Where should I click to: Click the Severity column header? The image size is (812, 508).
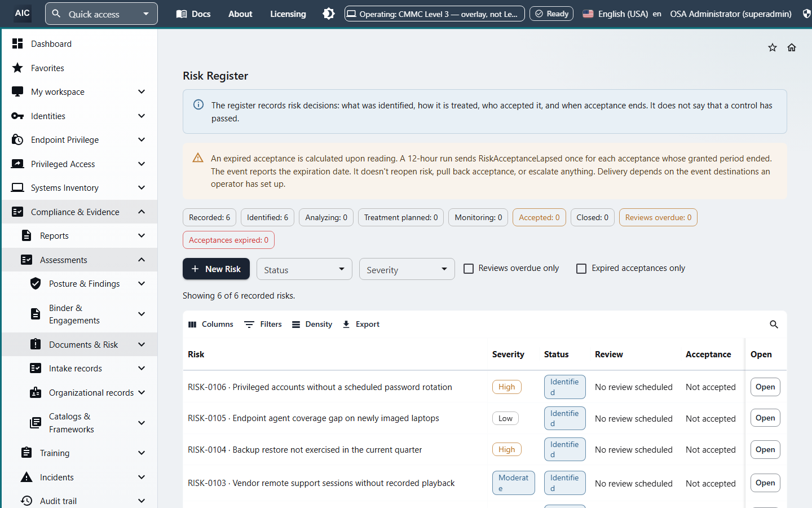(x=508, y=354)
